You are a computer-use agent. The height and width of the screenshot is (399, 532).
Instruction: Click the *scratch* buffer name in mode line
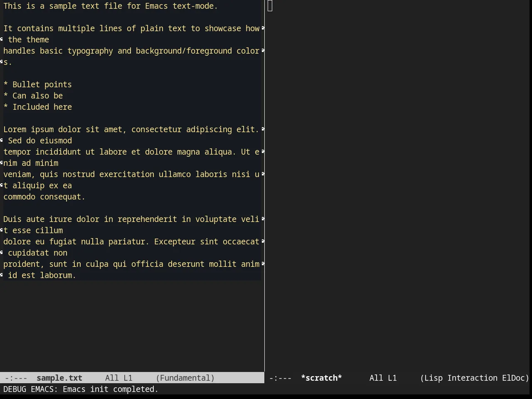(x=321, y=378)
